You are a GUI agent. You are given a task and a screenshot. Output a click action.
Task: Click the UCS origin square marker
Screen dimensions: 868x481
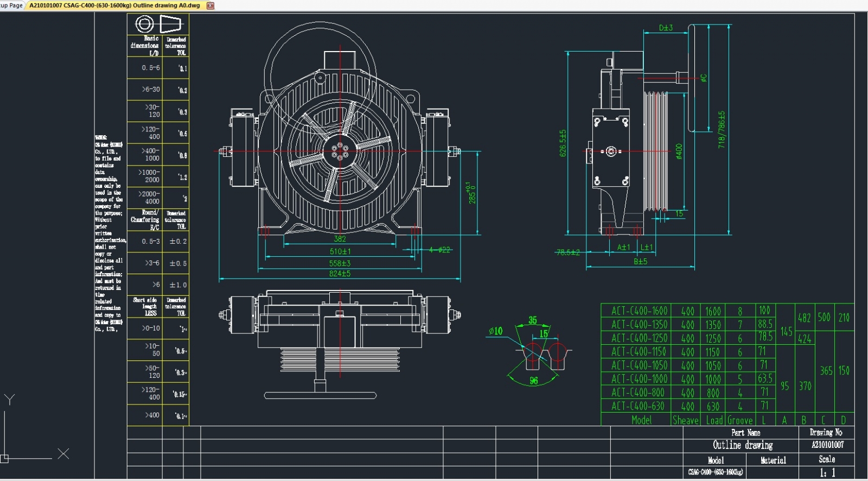click(x=4, y=458)
